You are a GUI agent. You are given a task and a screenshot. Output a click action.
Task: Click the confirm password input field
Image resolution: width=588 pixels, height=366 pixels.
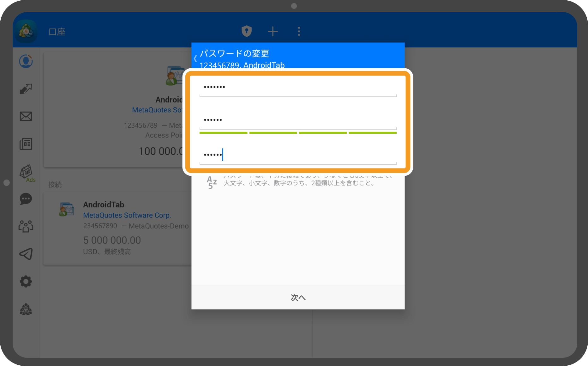tap(297, 155)
